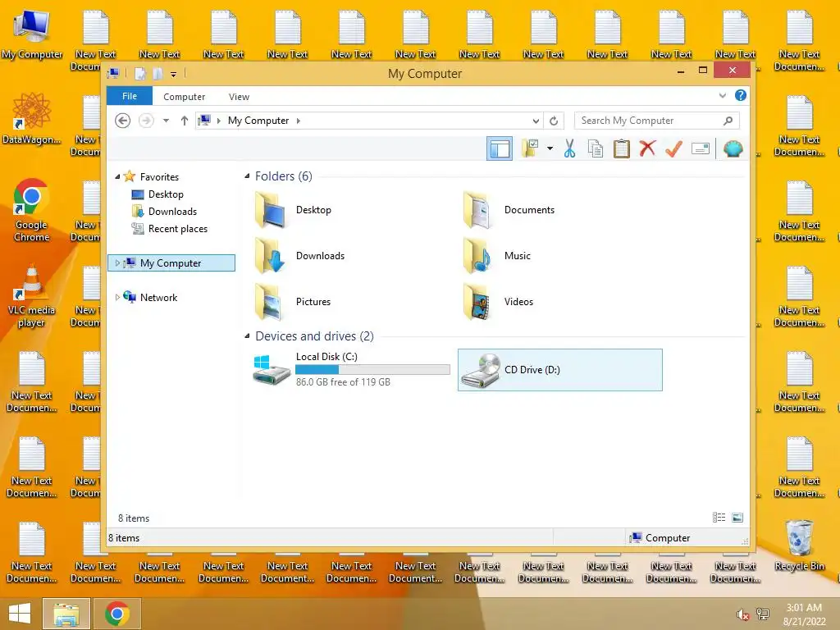Click the muted volume tray icon
Viewport: 840px width, 630px height.
click(x=742, y=614)
